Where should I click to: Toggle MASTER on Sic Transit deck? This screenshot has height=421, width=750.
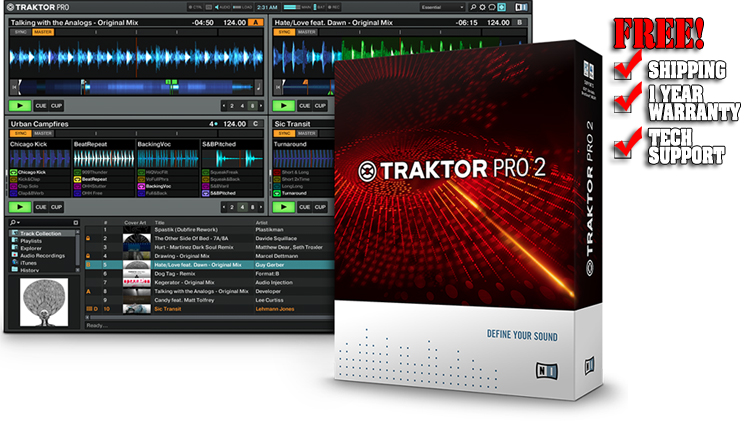307,133
